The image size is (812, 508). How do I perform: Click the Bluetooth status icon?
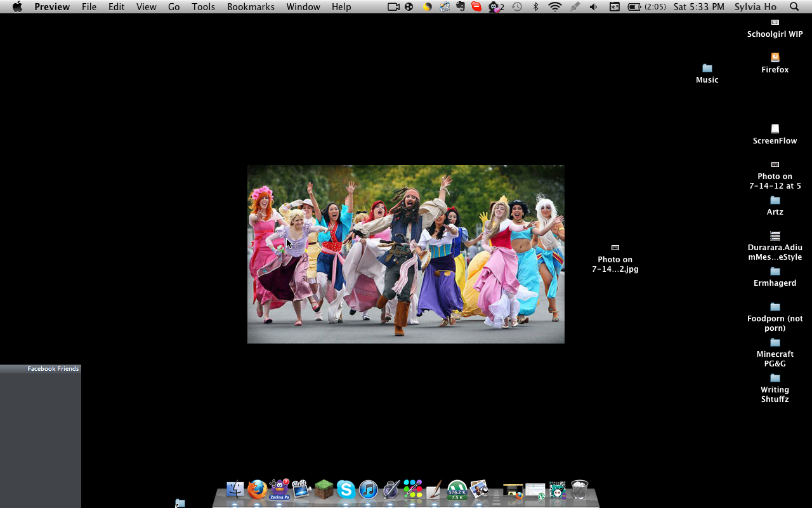click(x=535, y=7)
